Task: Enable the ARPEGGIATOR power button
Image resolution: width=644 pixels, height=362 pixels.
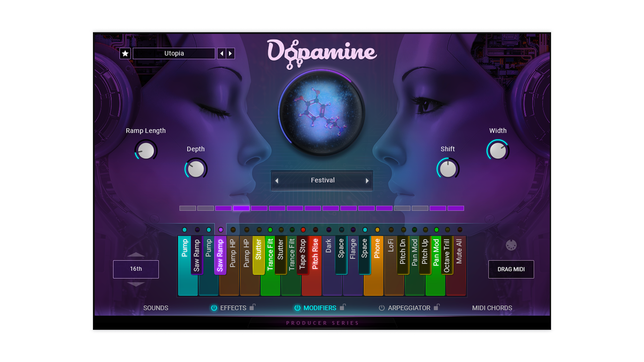Action: pyautogui.click(x=381, y=308)
